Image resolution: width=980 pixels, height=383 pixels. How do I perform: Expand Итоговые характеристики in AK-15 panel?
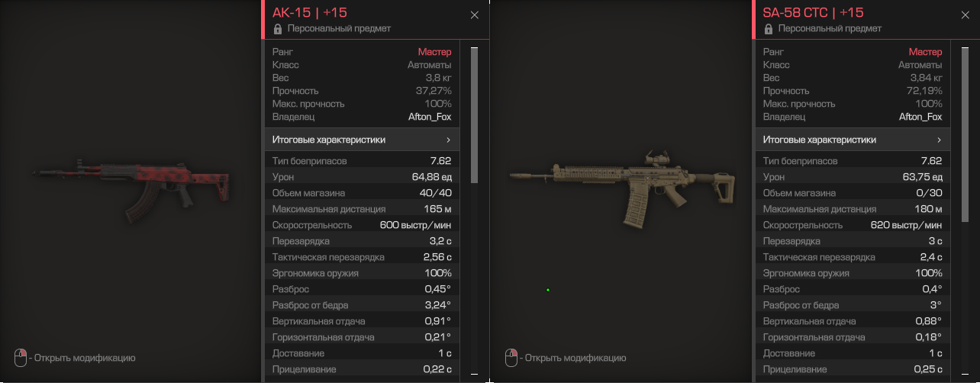pyautogui.click(x=362, y=140)
